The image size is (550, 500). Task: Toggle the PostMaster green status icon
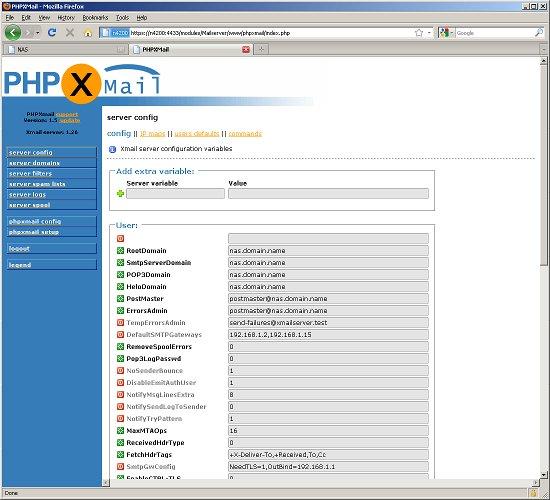point(120,299)
